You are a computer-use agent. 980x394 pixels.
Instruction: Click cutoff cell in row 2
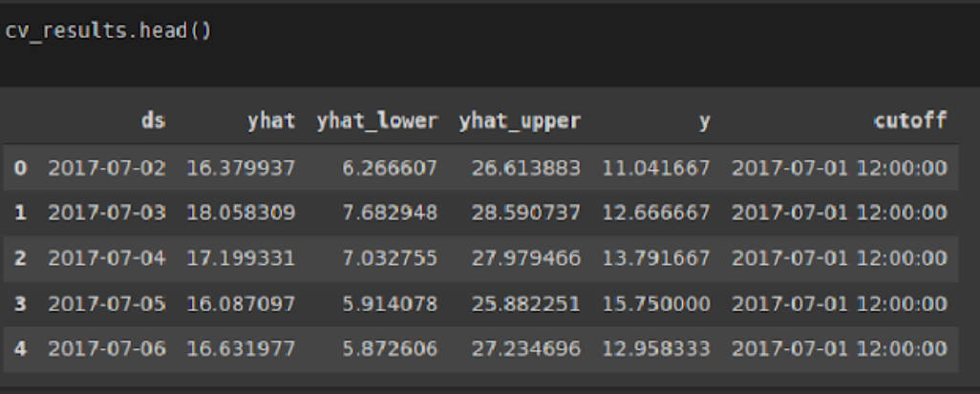pyautogui.click(x=840, y=258)
